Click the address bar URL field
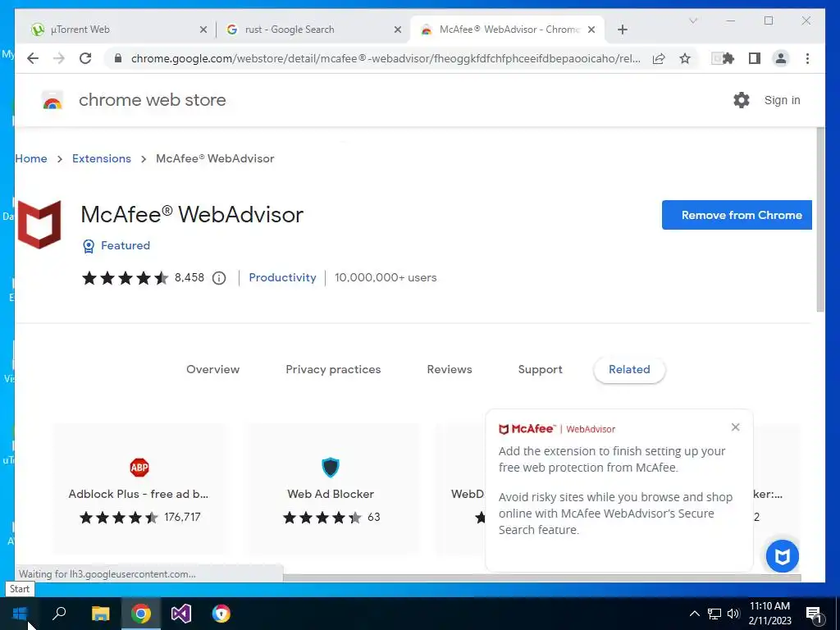 click(386, 58)
